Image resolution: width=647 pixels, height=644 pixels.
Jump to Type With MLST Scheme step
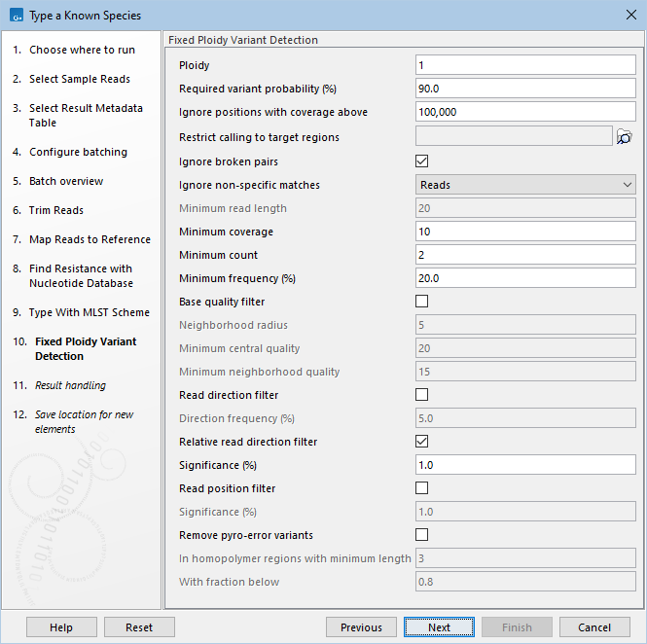(90, 312)
